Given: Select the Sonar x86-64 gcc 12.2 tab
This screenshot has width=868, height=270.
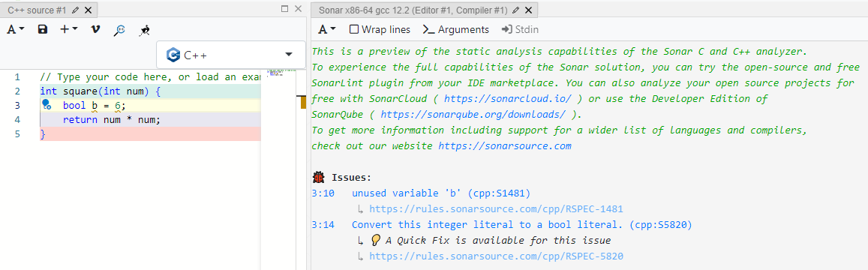Looking at the screenshot, I should [413, 10].
